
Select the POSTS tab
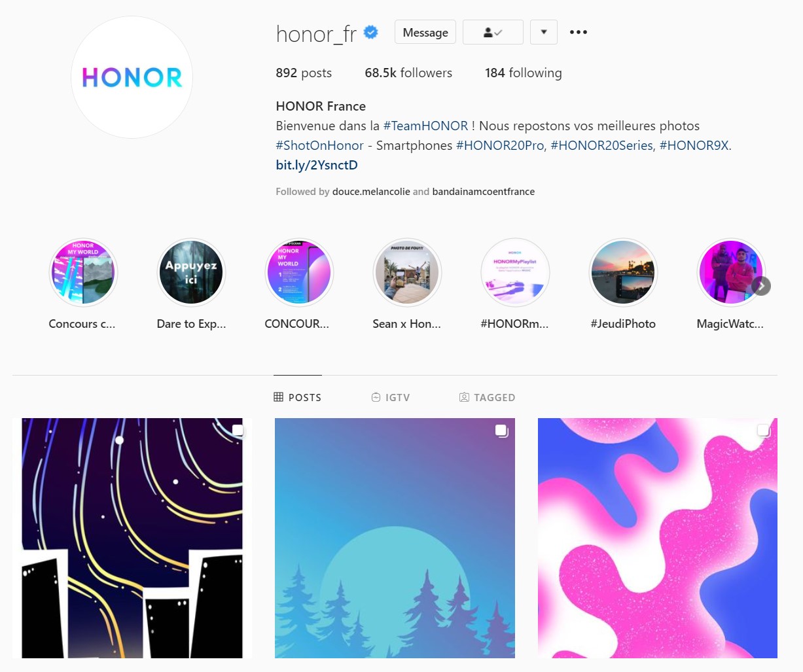coord(298,397)
